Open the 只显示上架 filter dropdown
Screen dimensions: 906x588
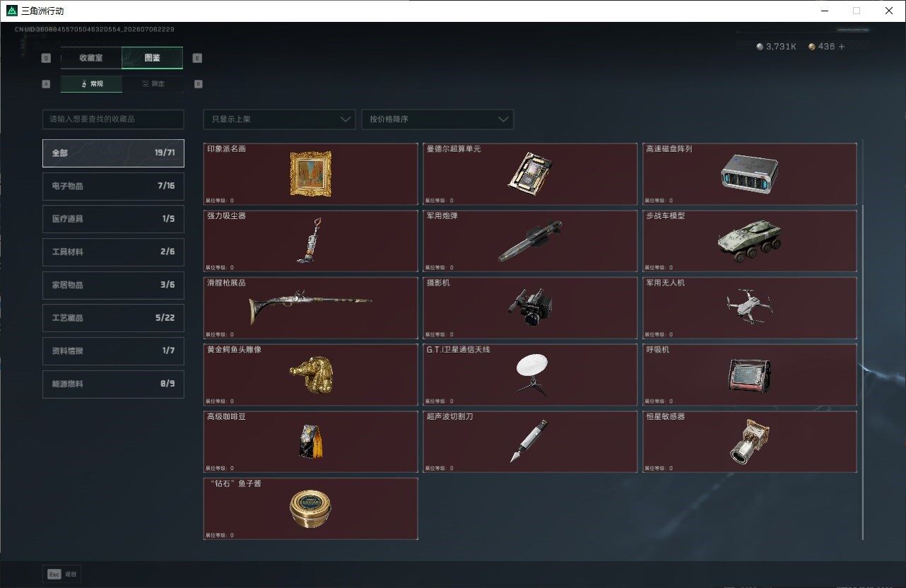(x=279, y=119)
